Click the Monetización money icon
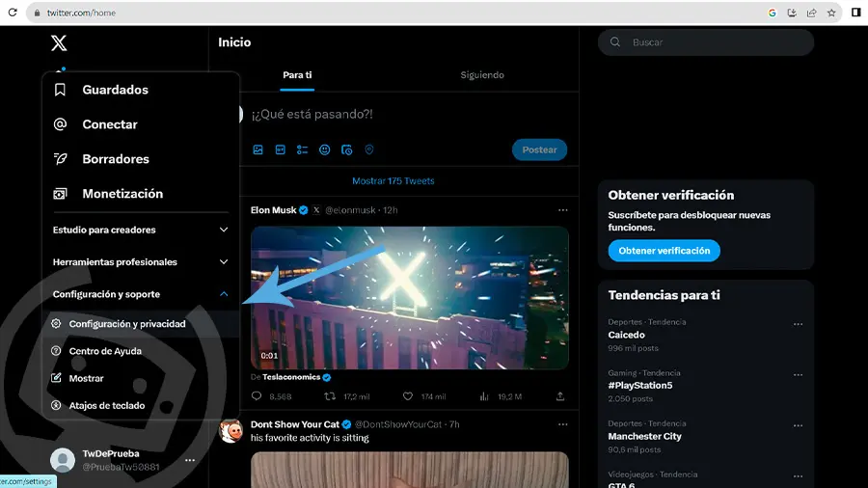 point(60,194)
